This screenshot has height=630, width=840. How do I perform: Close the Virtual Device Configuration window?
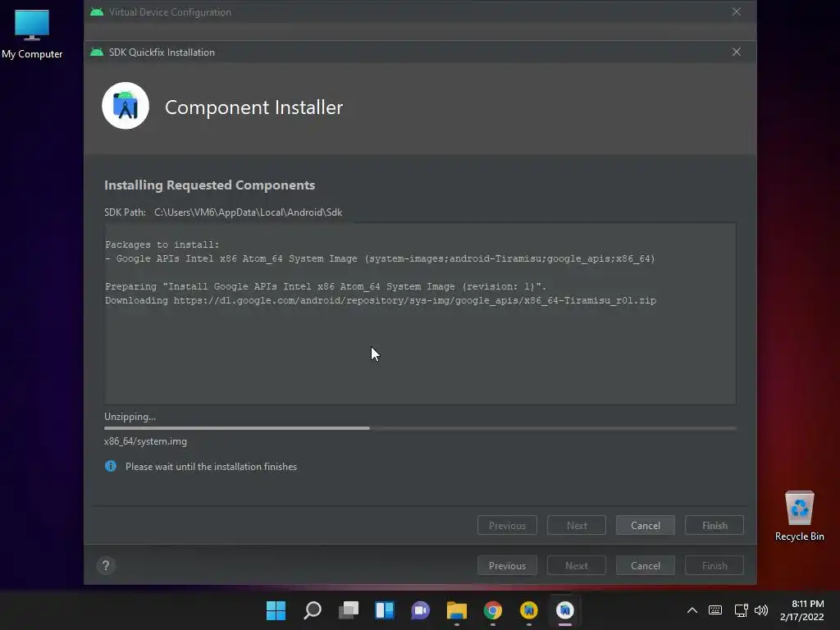(x=737, y=11)
